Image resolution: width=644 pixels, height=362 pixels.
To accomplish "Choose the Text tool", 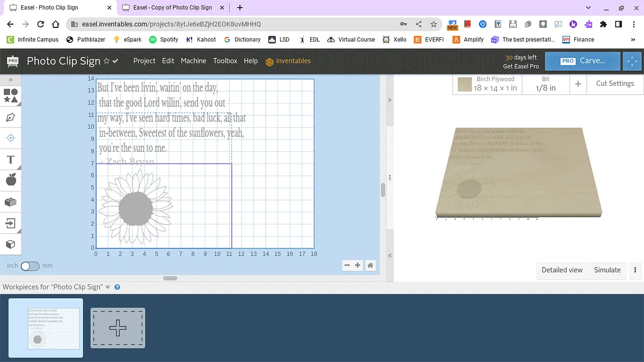I will click(11, 159).
